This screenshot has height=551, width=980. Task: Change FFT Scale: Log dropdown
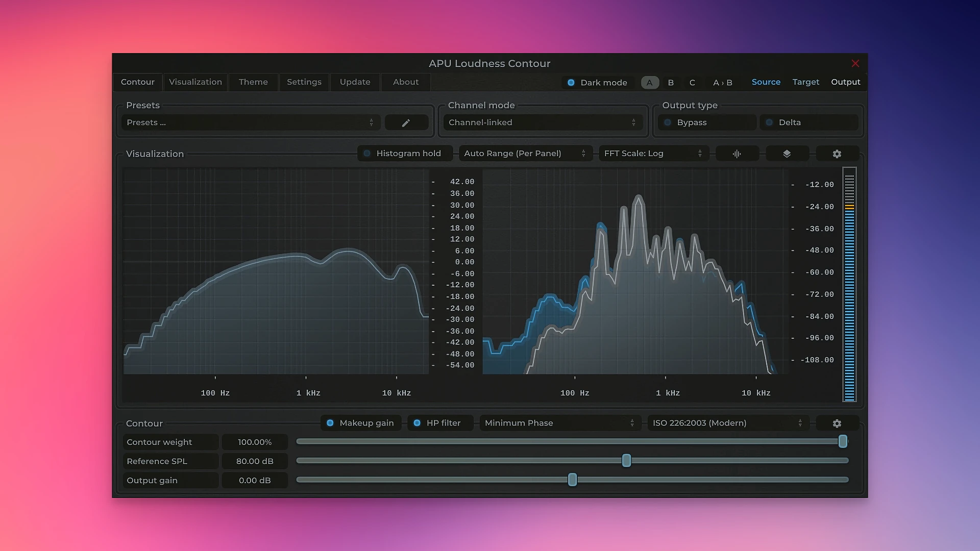tap(653, 153)
